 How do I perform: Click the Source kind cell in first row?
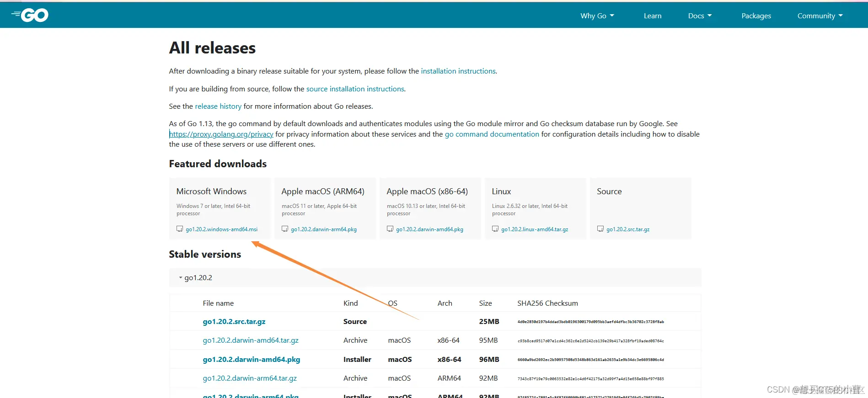pos(355,322)
